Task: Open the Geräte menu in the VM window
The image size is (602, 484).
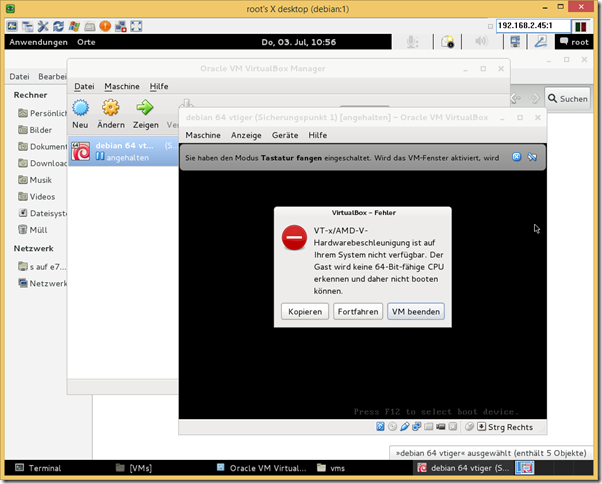Action: click(x=285, y=135)
